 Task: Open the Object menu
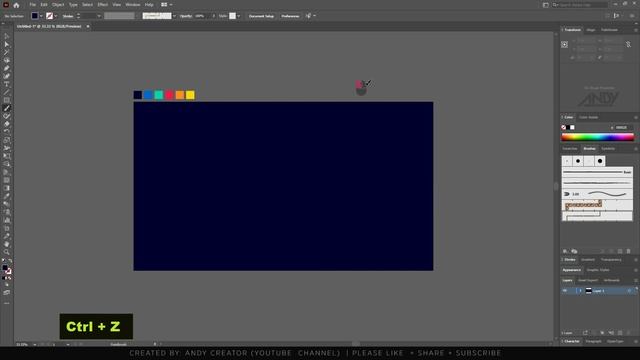(58, 4)
